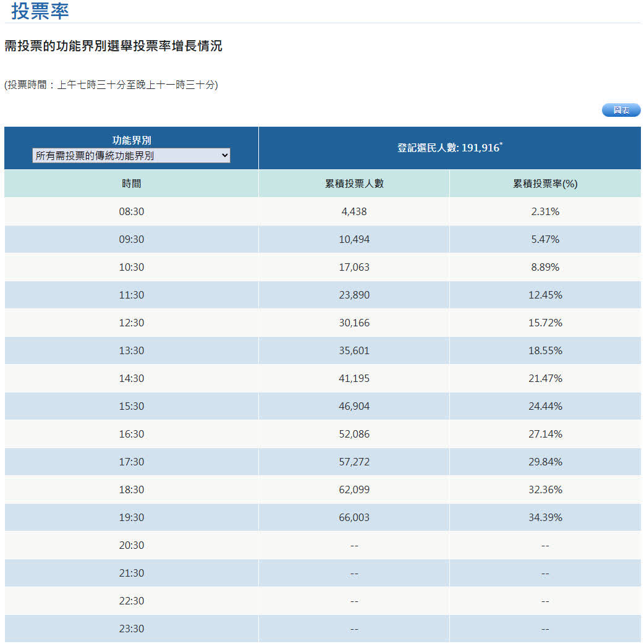
Task: Click the 投票率 page heading
Action: [x=40, y=11]
